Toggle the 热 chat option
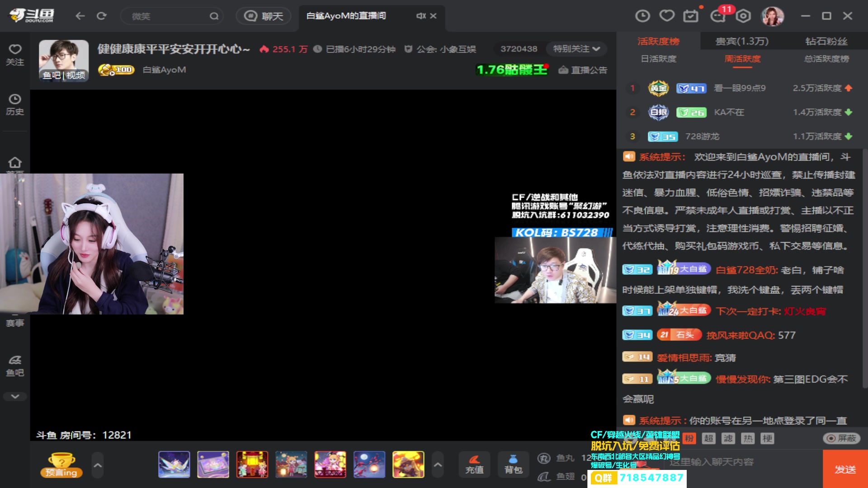 [x=748, y=438]
